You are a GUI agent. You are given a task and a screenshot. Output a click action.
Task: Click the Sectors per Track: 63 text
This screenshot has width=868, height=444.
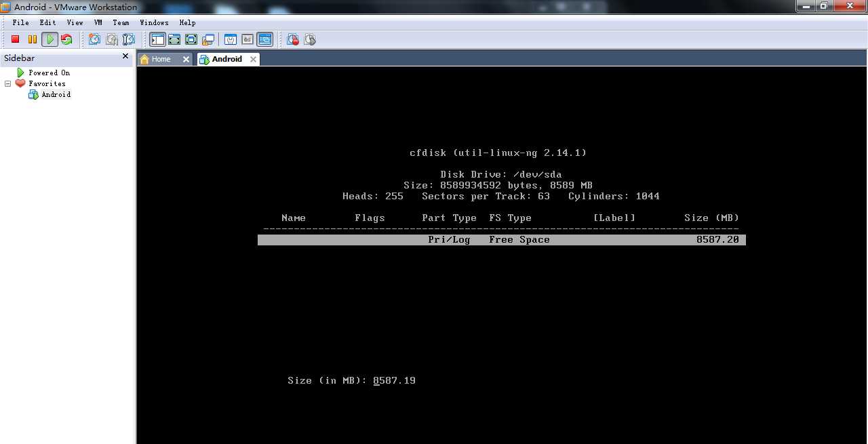(486, 196)
